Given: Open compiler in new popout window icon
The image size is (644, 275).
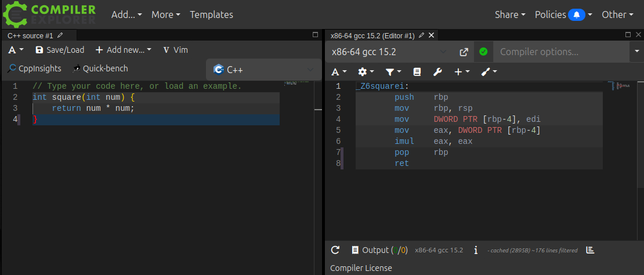Looking at the screenshot, I should tap(464, 52).
